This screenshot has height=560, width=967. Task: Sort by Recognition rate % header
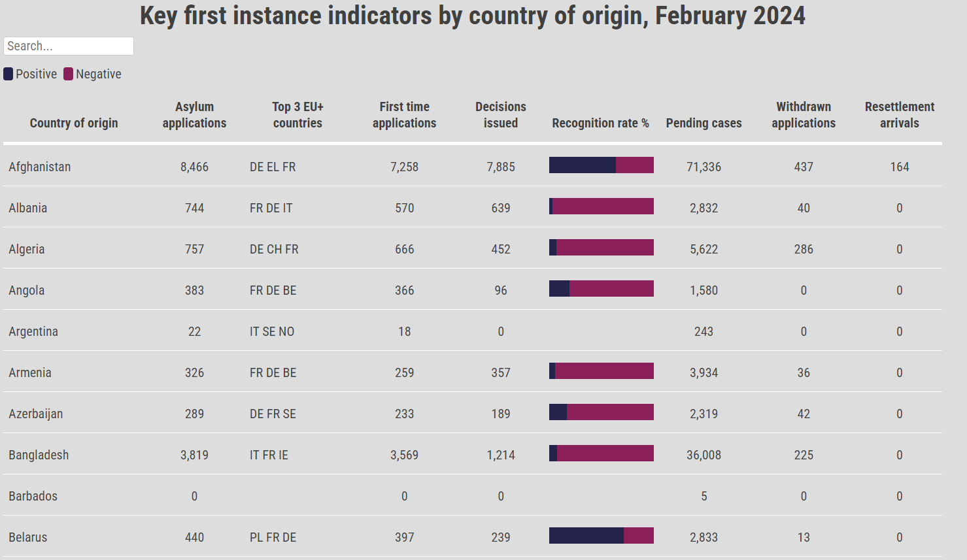pyautogui.click(x=600, y=123)
